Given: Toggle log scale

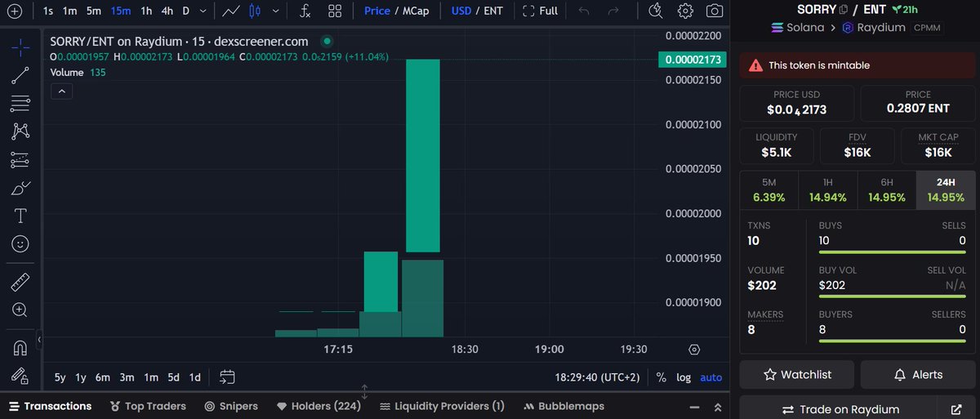Looking at the screenshot, I should [x=684, y=377].
